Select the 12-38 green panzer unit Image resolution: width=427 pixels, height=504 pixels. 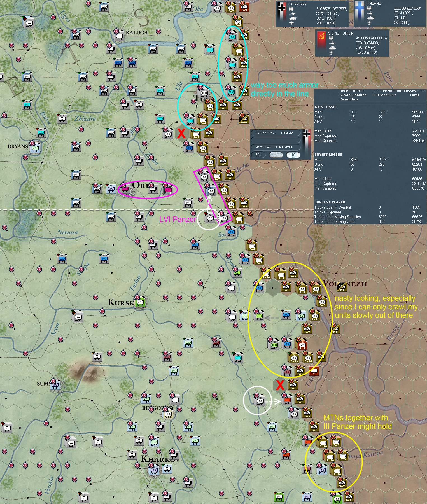pos(259,316)
